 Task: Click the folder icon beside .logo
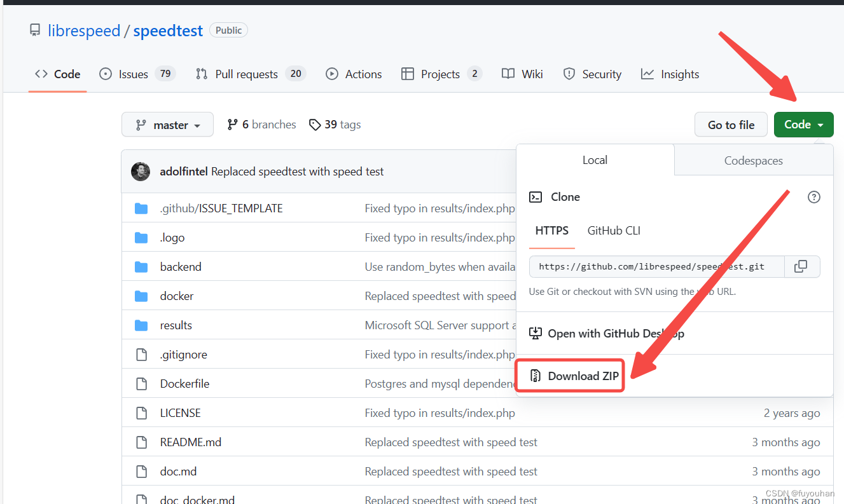pyautogui.click(x=141, y=238)
